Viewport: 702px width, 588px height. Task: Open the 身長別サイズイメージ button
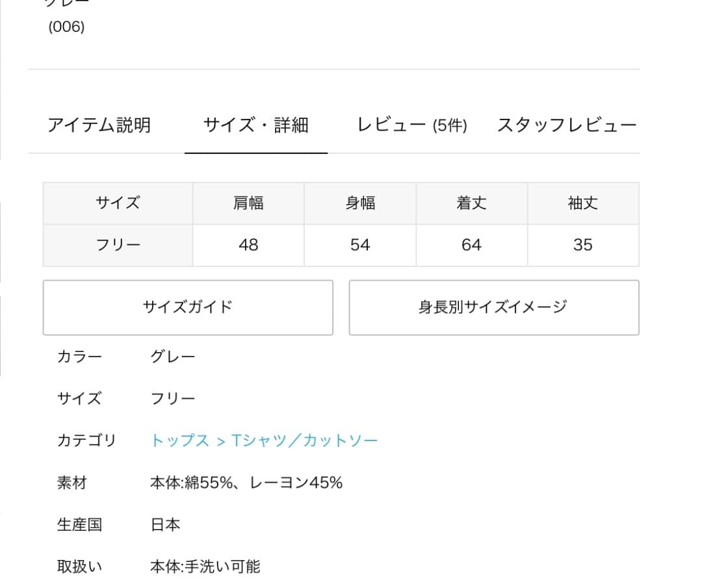[493, 307]
